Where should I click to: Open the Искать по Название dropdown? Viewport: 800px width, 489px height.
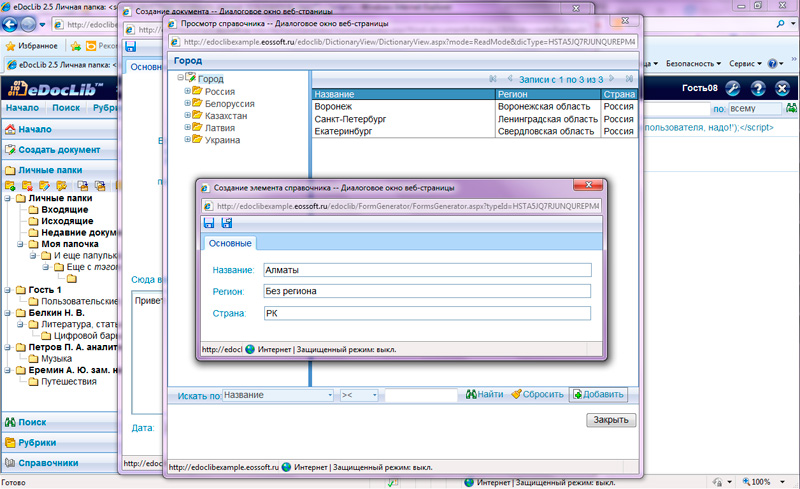tap(278, 395)
